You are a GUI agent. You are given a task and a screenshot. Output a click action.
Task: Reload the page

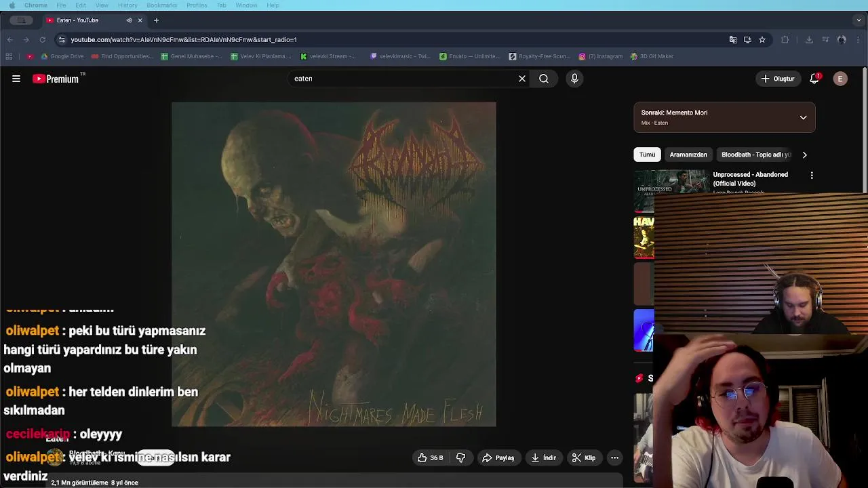42,40
